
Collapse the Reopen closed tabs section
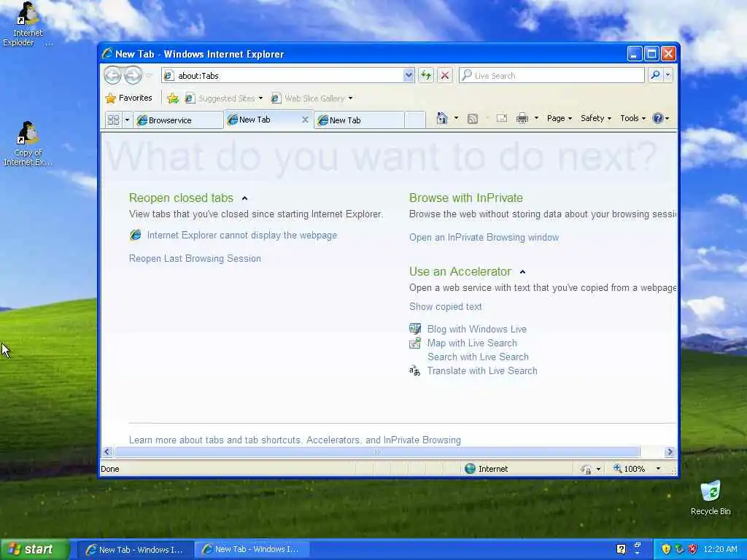coord(244,198)
